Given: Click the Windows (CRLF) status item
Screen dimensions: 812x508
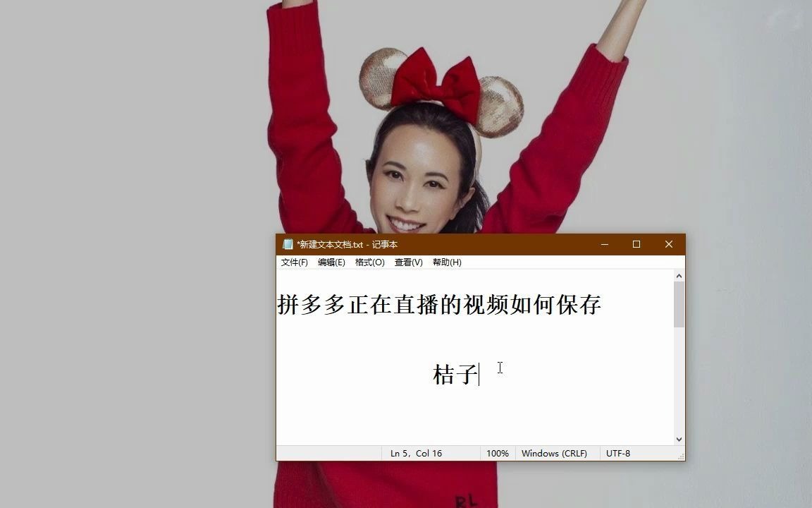Looking at the screenshot, I should pos(555,453).
